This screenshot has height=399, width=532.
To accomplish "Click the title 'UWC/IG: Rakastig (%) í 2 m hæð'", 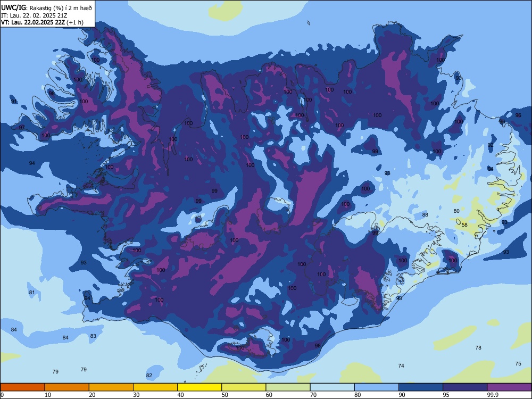I will click(x=46, y=8).
